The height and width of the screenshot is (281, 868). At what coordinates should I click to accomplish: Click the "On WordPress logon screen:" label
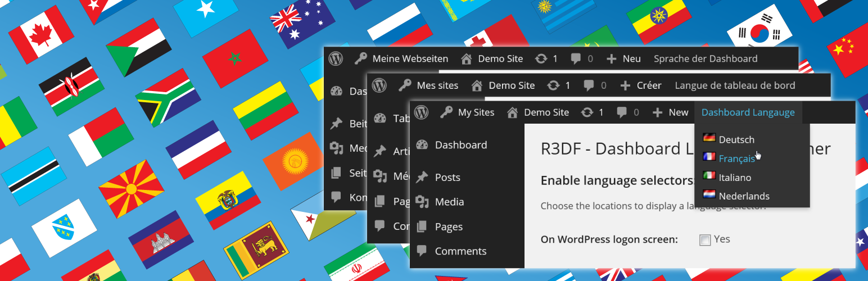tap(609, 239)
